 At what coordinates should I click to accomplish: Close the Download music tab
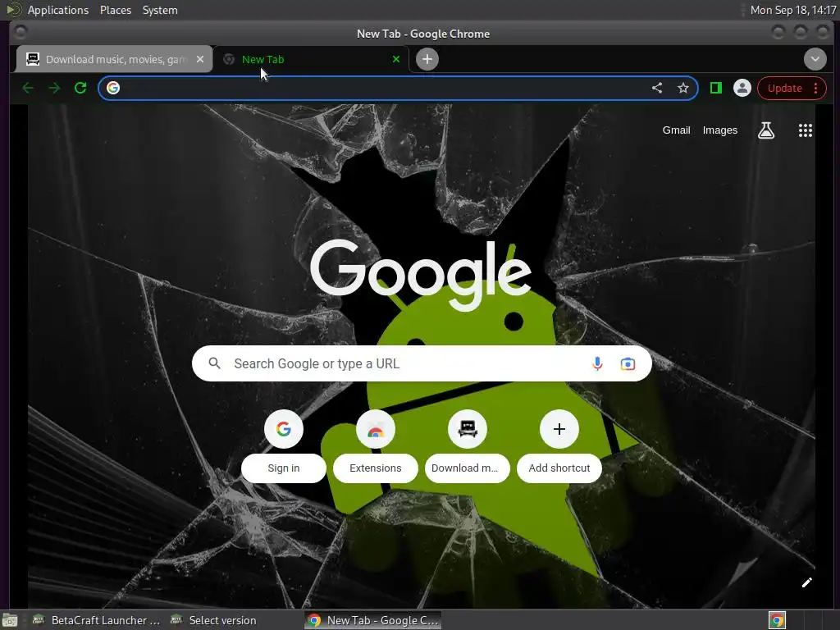tap(200, 59)
